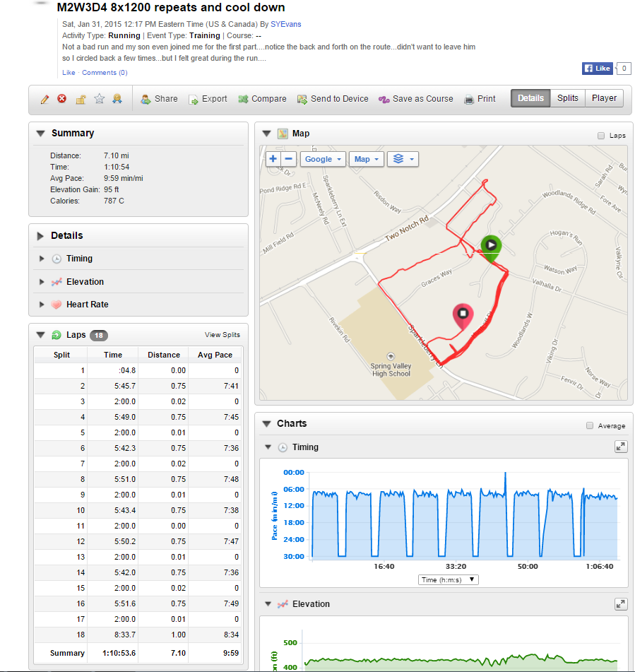Open the SYEvans profile link
The image size is (635, 672).
[285, 24]
